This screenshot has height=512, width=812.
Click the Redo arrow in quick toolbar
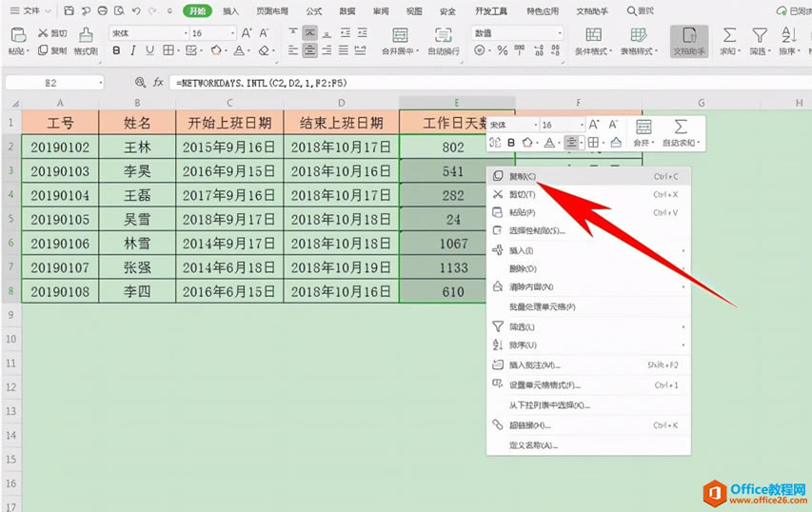[152, 10]
